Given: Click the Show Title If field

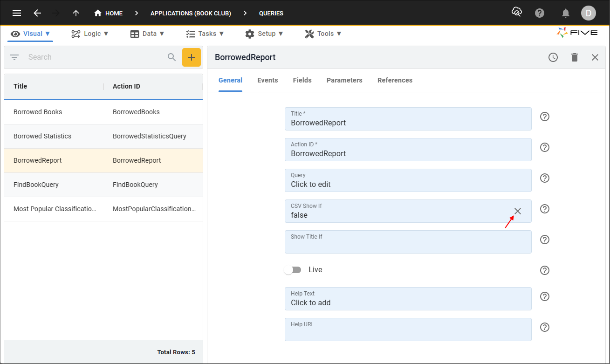Looking at the screenshot, I should pos(408,242).
